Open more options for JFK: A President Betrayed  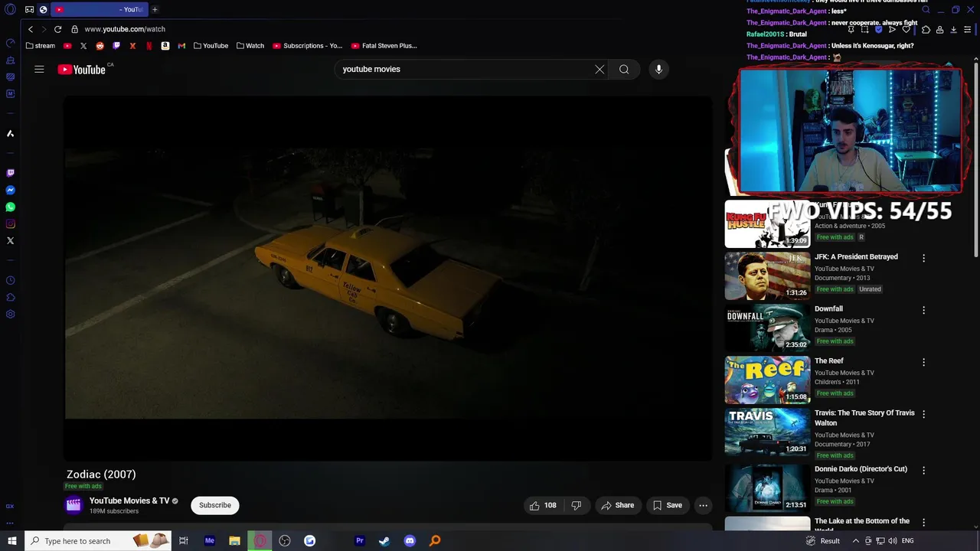[x=923, y=258]
